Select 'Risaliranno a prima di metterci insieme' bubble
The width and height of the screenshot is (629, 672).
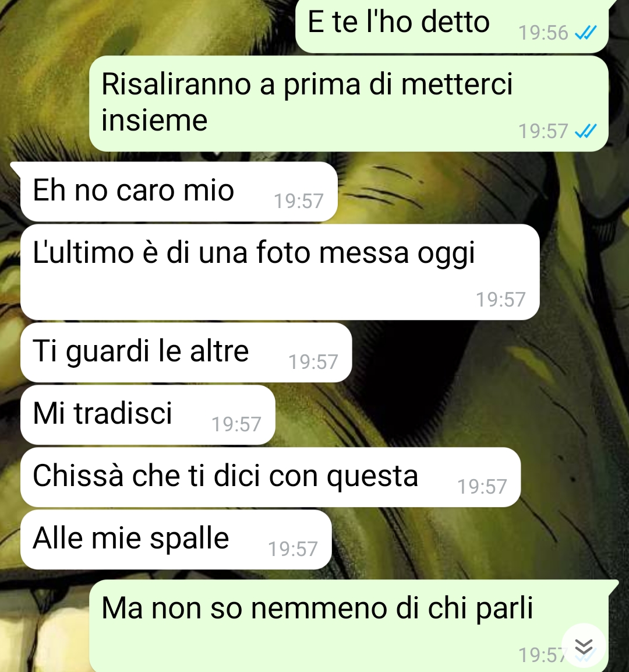(x=348, y=103)
